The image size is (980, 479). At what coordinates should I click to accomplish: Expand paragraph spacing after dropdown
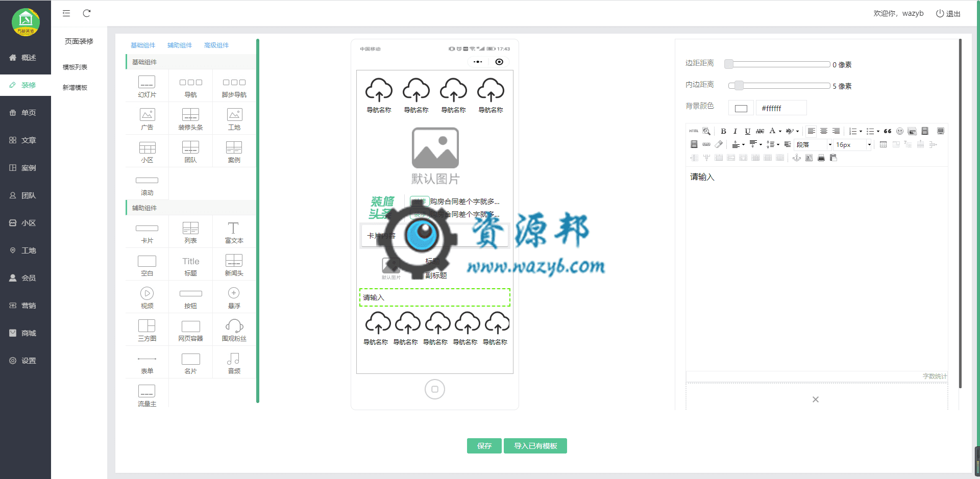761,144
